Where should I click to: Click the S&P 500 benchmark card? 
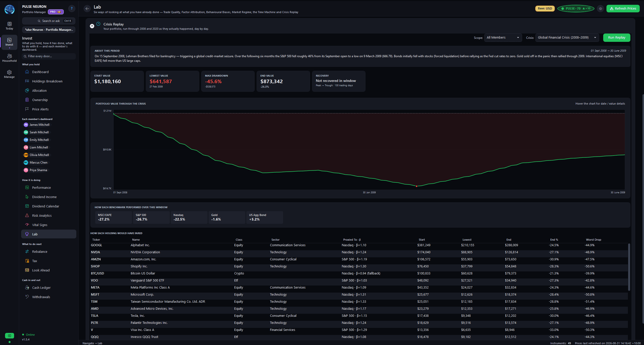point(151,217)
